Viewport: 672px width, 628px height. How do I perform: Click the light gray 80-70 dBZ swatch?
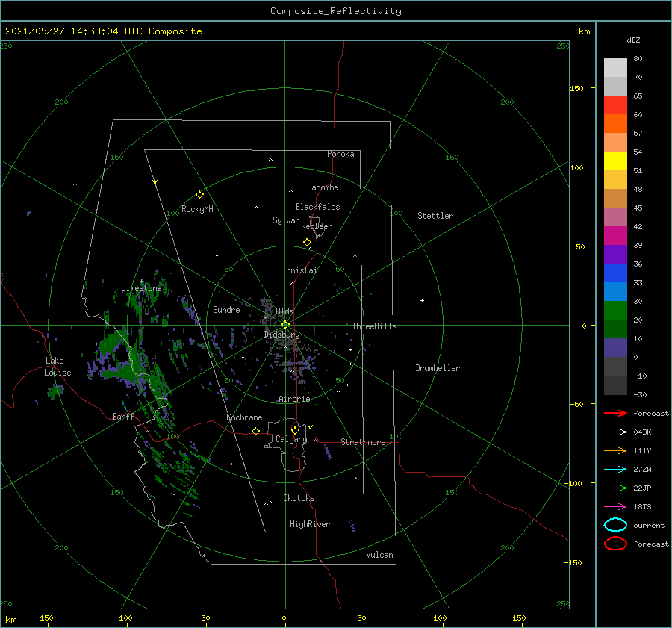coord(615,68)
